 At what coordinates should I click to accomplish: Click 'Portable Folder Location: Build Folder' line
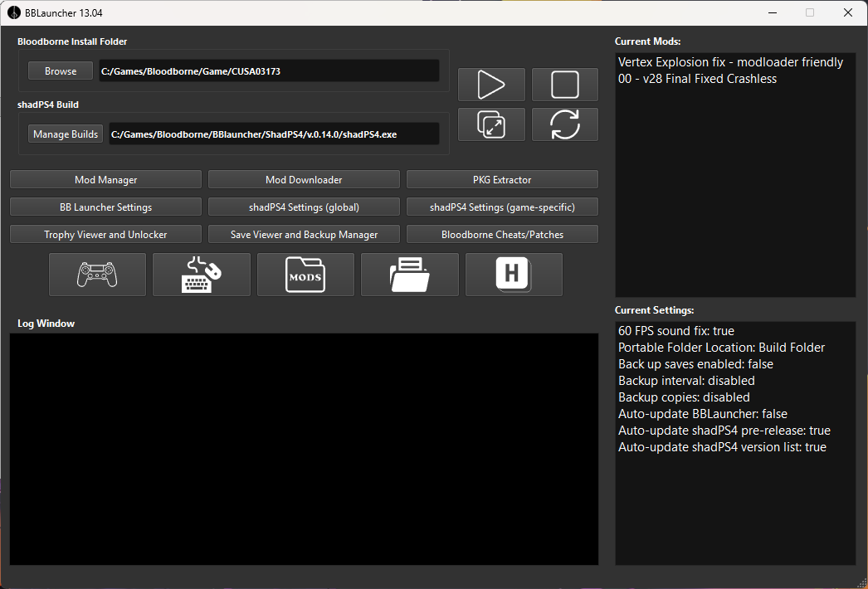721,348
